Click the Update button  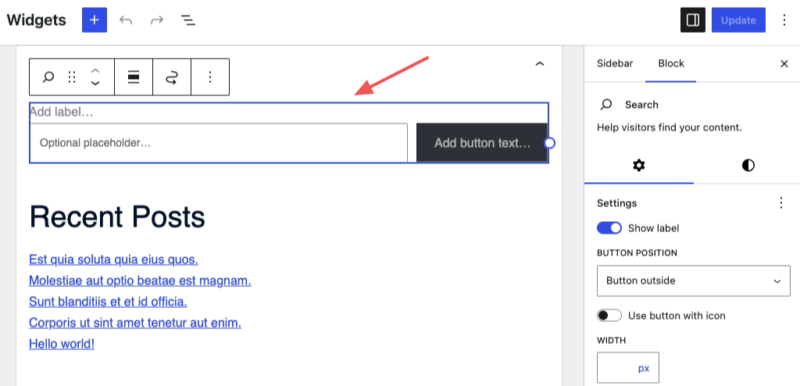click(x=738, y=20)
